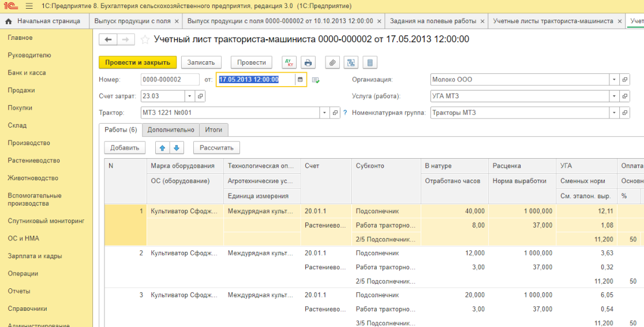This screenshot has height=327, width=644.
Task: Open Главное section in sidebar
Action: point(20,38)
